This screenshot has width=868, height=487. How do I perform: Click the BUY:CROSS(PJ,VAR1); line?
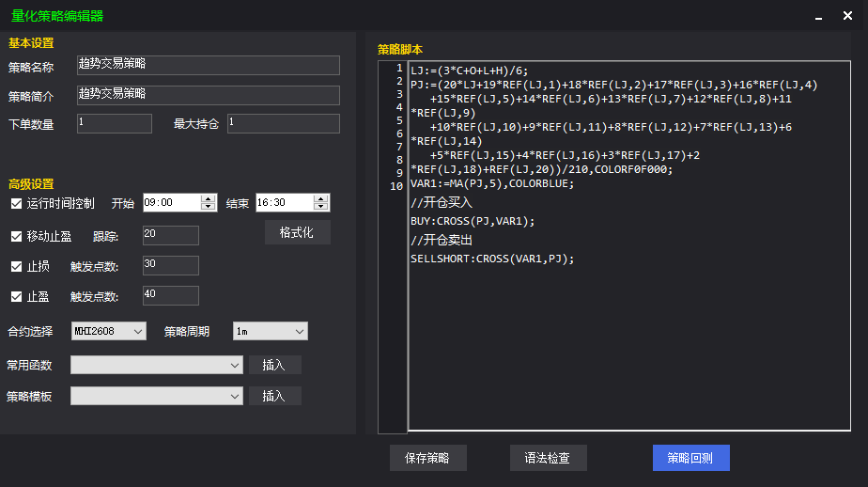[473, 222]
